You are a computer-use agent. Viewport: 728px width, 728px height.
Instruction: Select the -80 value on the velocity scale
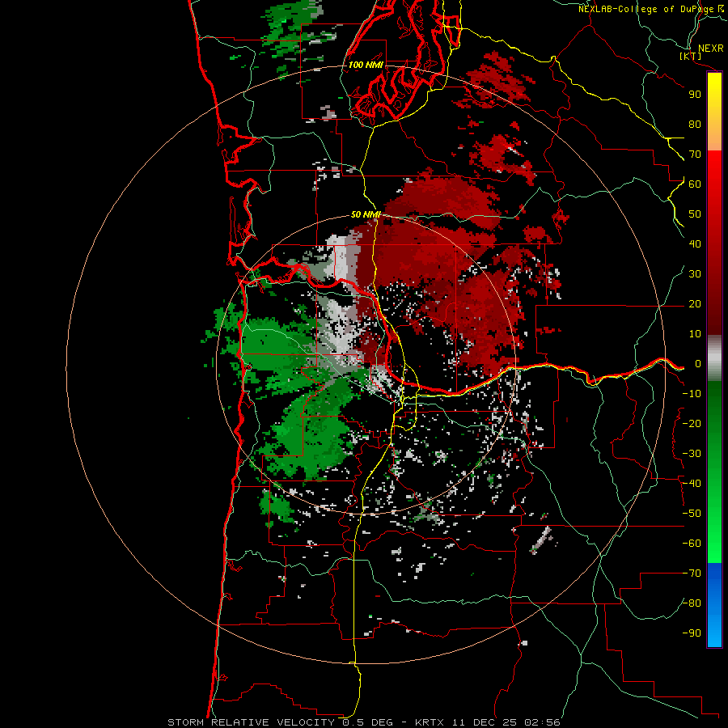(692, 603)
